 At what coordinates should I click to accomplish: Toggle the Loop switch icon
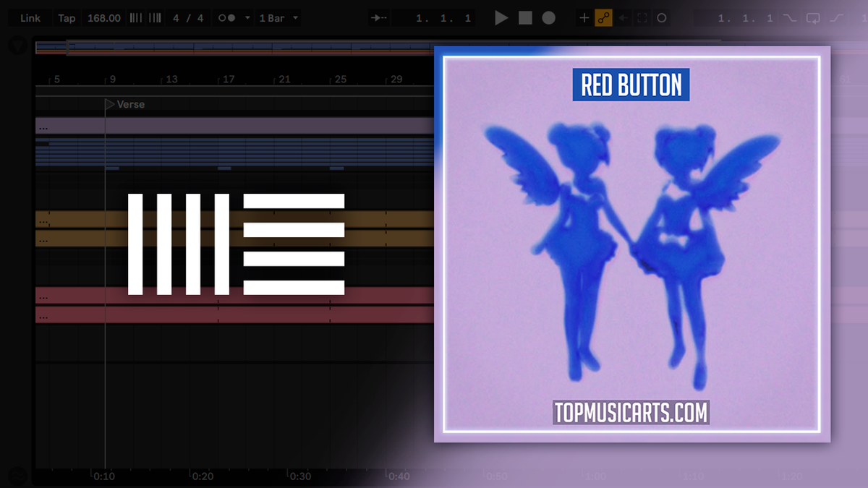pyautogui.click(x=814, y=18)
